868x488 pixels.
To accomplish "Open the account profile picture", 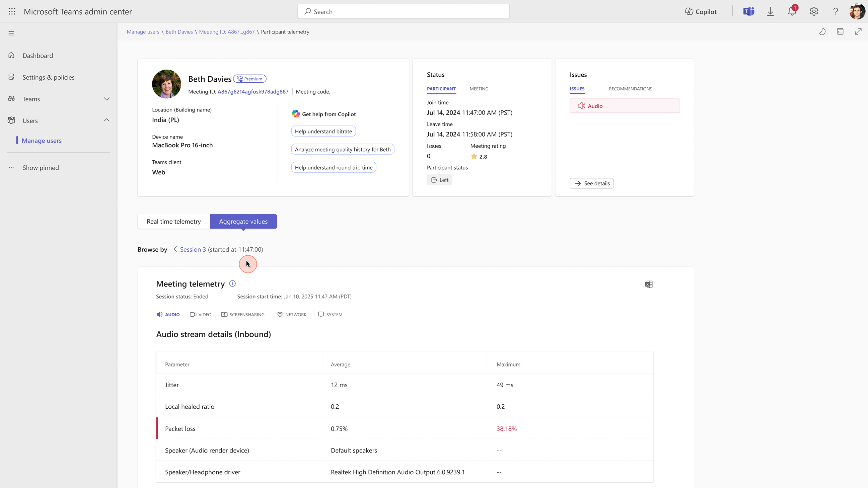I will 857,11.
